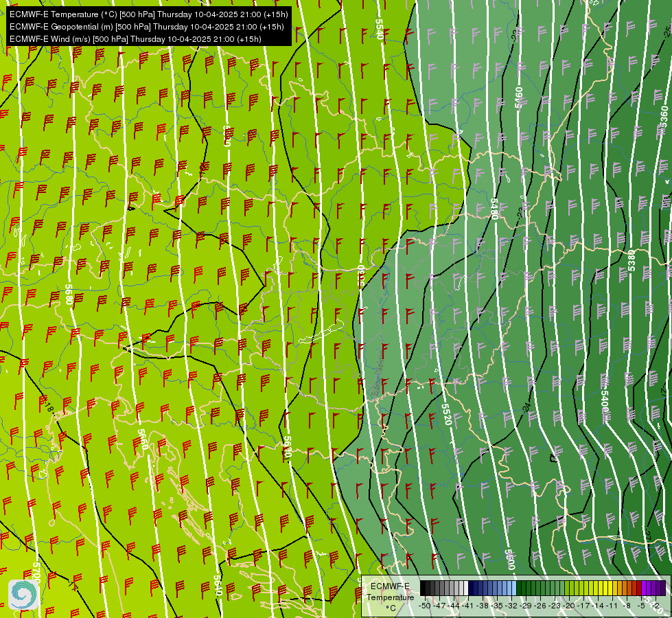This screenshot has width=672, height=618.
Task: Click the swirl logo icon in the corner
Action: [23, 594]
